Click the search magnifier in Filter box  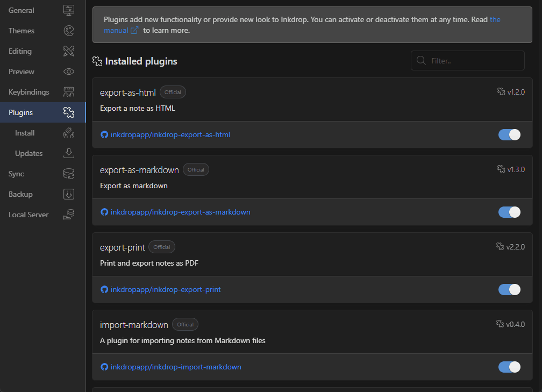click(421, 60)
